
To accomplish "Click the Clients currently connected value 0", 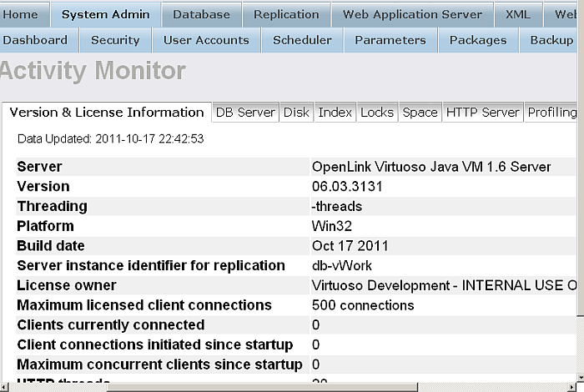I will coord(316,324).
